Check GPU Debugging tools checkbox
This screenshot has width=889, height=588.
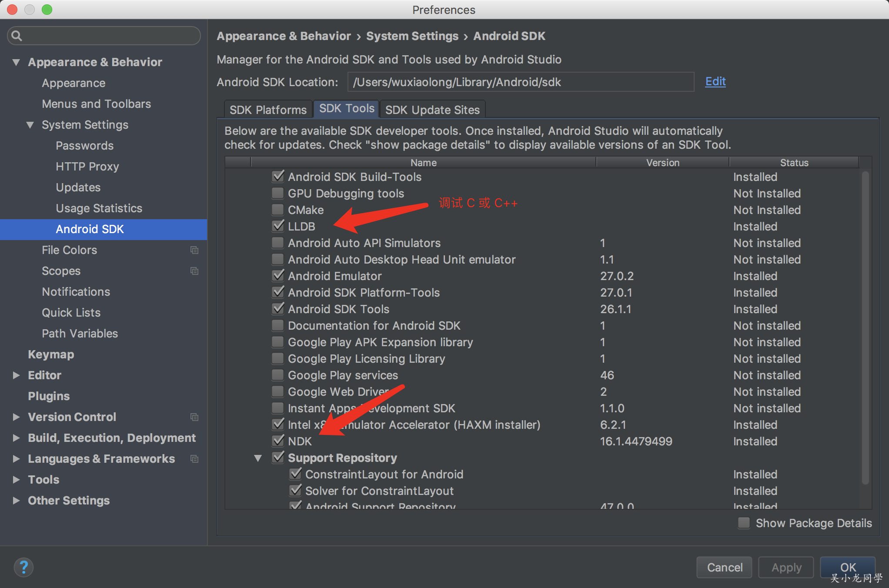click(277, 193)
